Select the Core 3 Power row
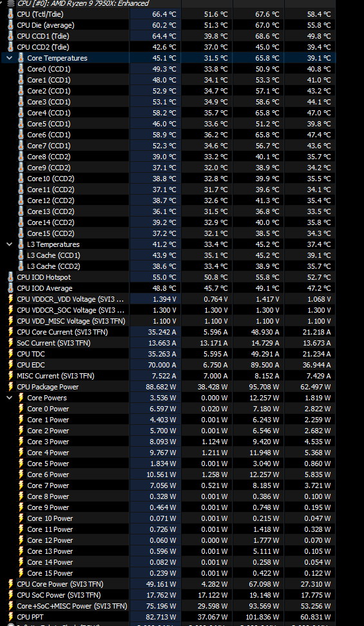Viewport: 364px width, 626px height. [x=168, y=442]
